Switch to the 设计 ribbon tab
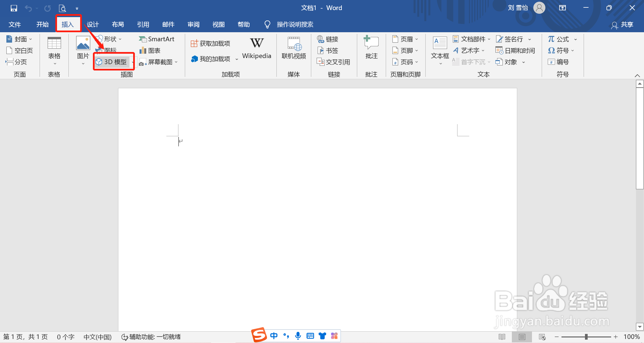644x343 pixels. click(93, 24)
